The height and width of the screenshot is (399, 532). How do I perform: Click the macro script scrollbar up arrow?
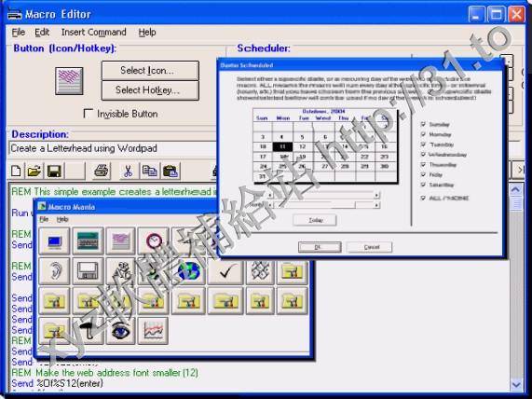(516, 189)
